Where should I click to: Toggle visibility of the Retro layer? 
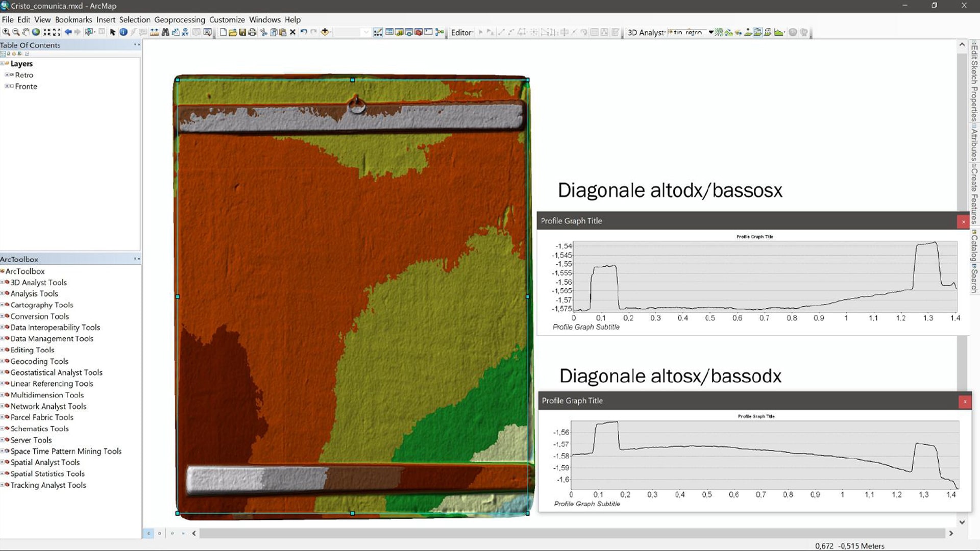(12, 75)
